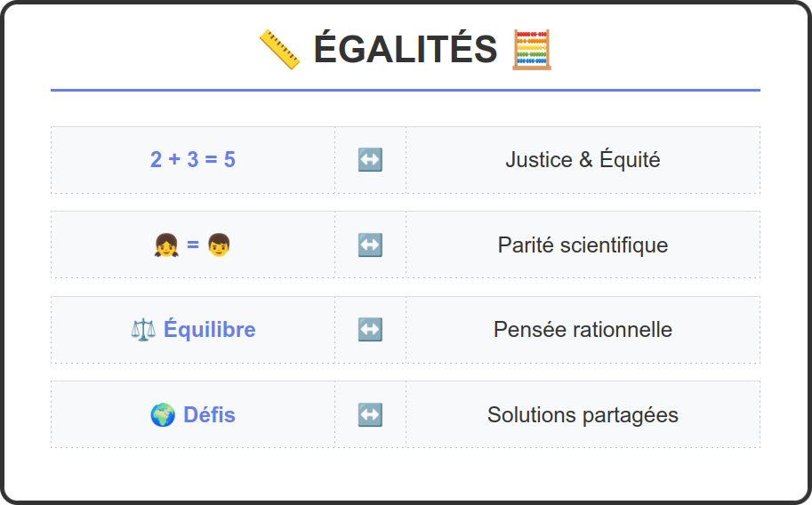Click the 2 + 3 = 5 equation
The width and height of the screenshot is (812, 505).
tap(193, 160)
